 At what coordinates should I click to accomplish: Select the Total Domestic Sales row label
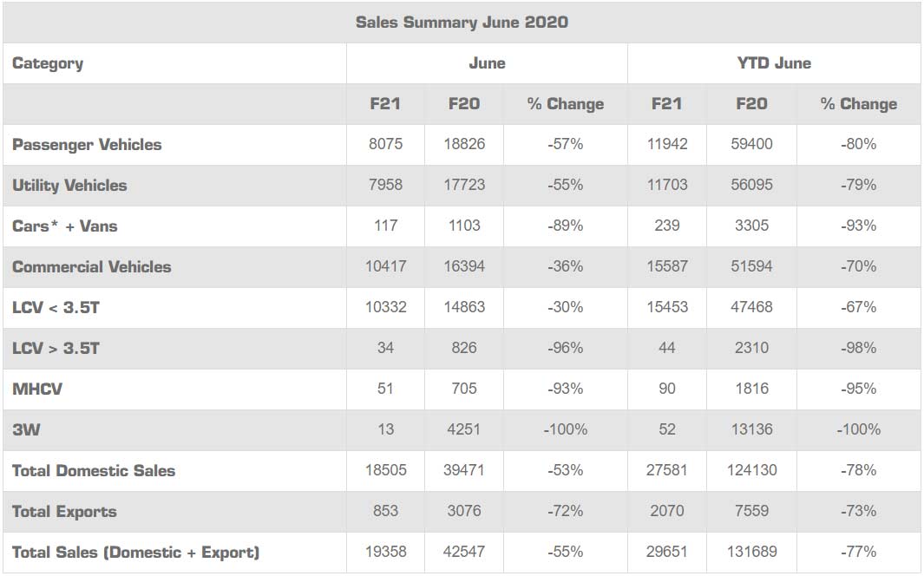(94, 471)
